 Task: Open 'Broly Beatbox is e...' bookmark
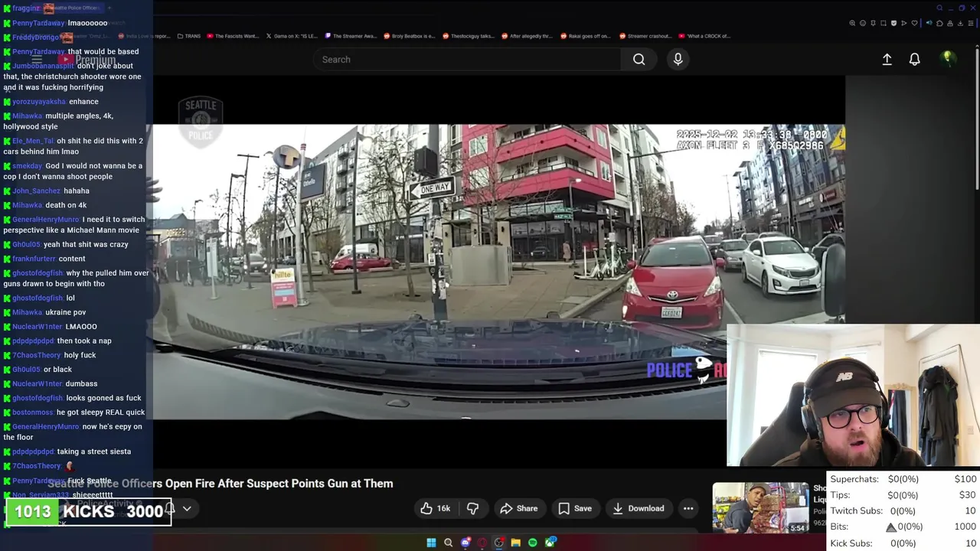pyautogui.click(x=410, y=36)
